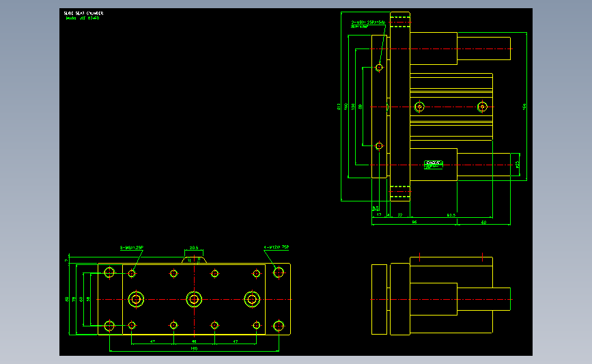Select the 4-M12x1.75P hole callout

277,247
